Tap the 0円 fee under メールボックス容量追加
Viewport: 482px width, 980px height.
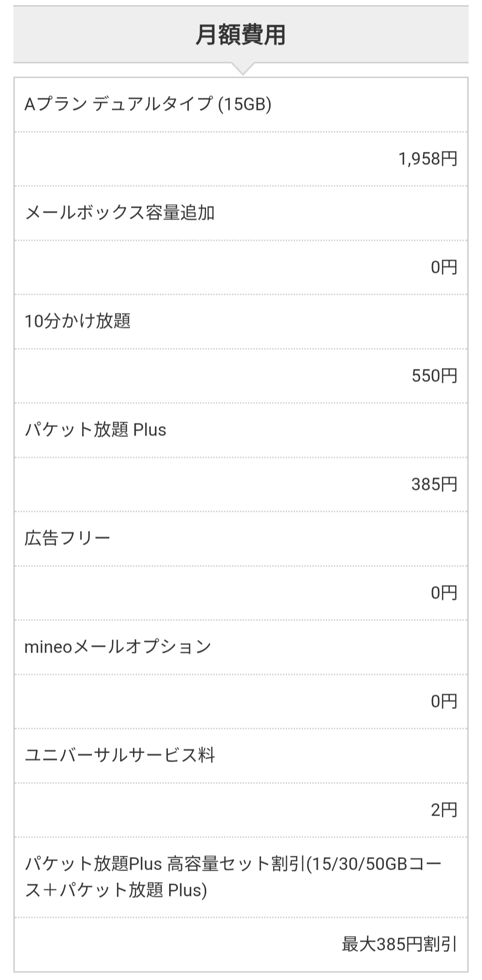[x=444, y=267]
